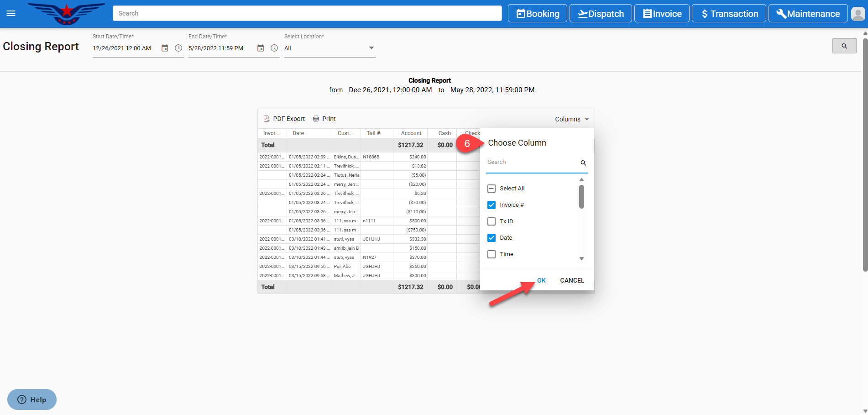Check the Time column checkbox

coord(492,254)
